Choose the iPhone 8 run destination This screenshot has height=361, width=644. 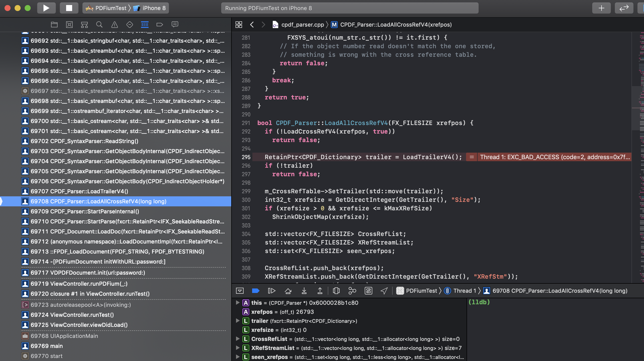[150, 8]
